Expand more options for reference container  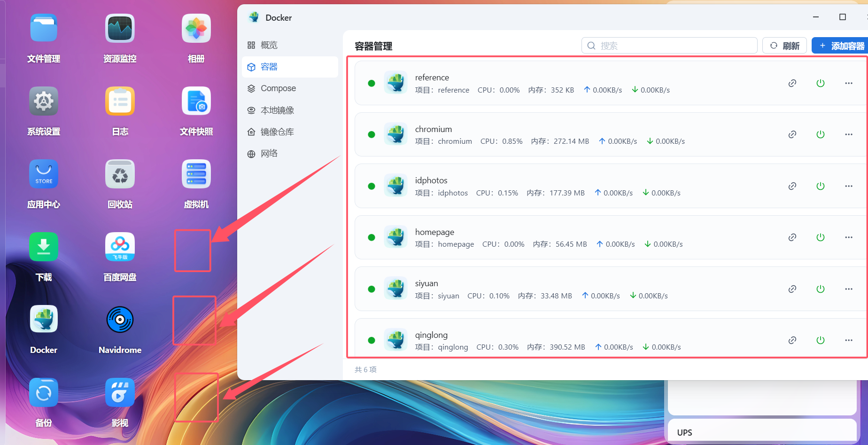(x=849, y=83)
